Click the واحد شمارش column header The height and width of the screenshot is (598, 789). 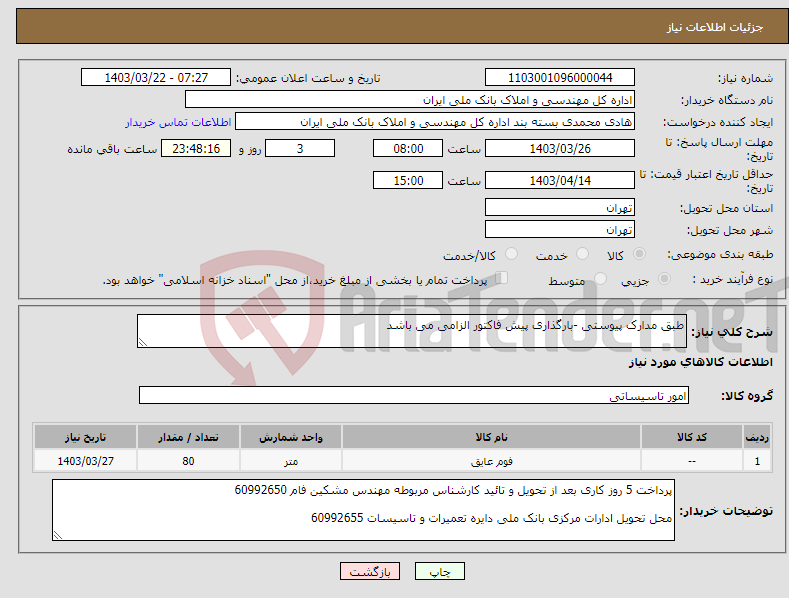(x=291, y=437)
